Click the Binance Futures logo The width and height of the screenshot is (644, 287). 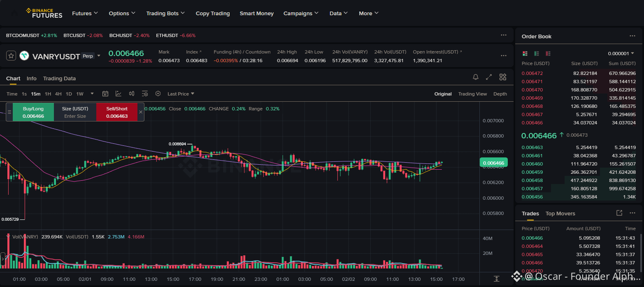coord(44,13)
